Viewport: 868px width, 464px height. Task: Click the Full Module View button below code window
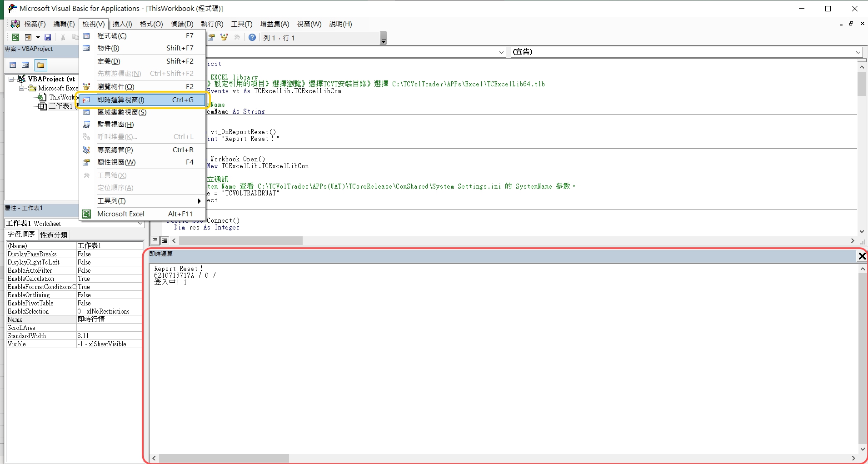pos(165,240)
